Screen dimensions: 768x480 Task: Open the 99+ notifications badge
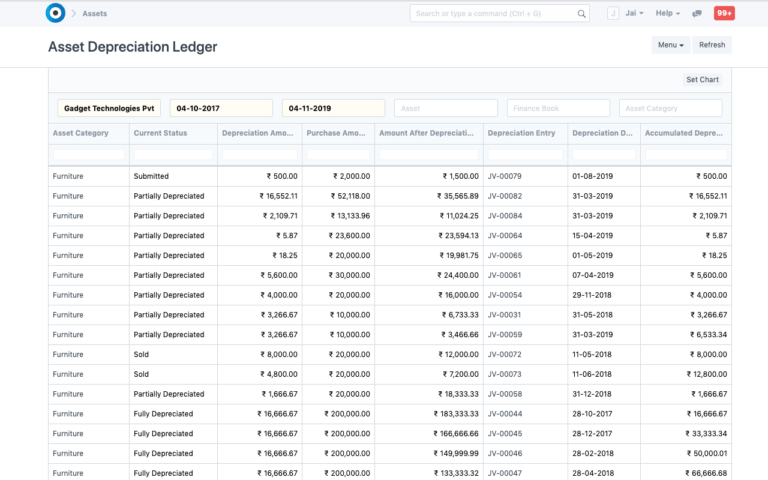724,13
